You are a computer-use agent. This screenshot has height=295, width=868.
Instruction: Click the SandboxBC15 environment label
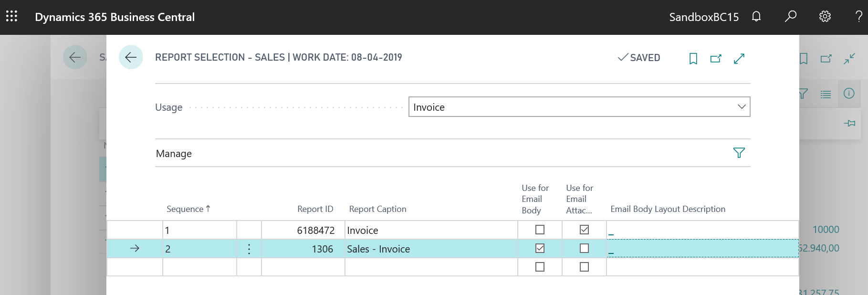click(704, 17)
